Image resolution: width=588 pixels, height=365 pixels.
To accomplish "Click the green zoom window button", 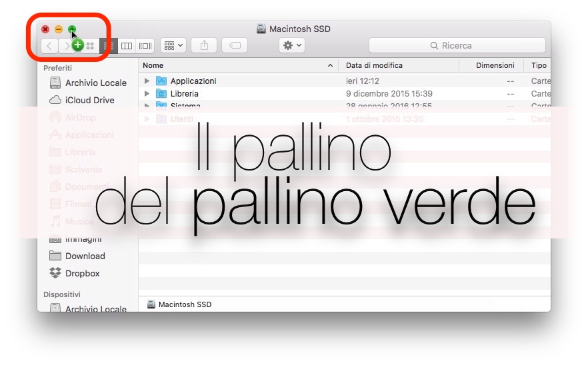I will click(x=71, y=29).
